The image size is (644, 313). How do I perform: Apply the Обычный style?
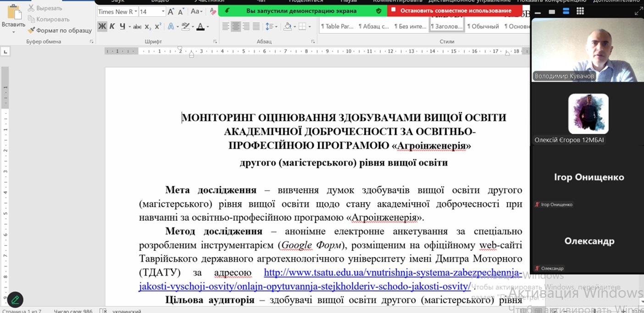click(x=483, y=27)
